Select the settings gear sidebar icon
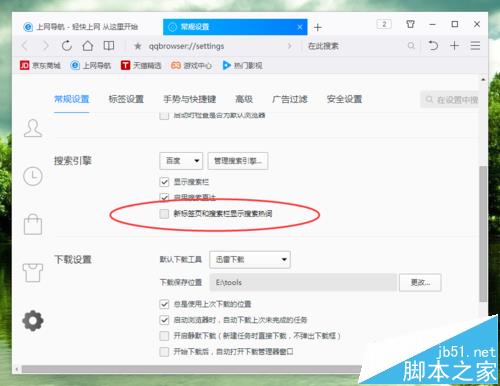The height and width of the screenshot is (386, 500). tap(33, 321)
